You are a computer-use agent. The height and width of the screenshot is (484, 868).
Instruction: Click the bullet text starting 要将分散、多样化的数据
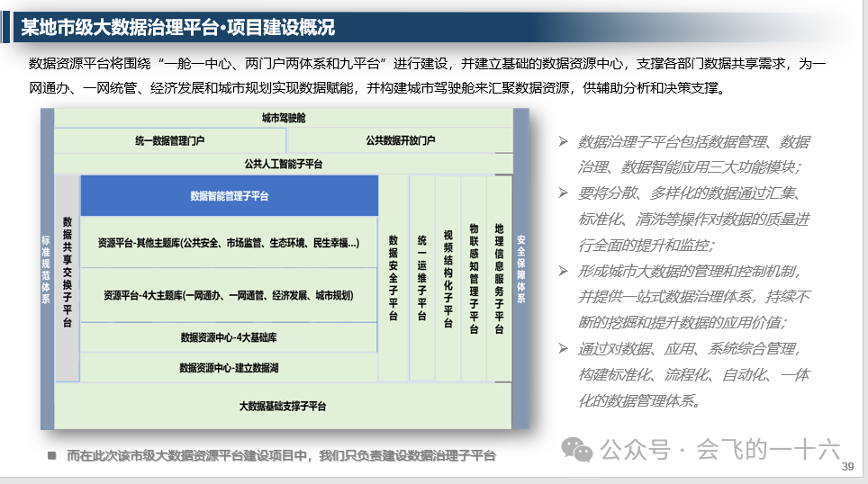tap(694, 219)
